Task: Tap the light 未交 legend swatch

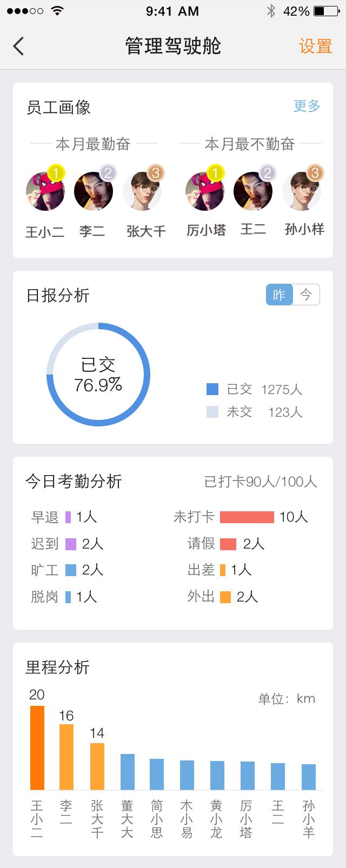Action: 212,412
